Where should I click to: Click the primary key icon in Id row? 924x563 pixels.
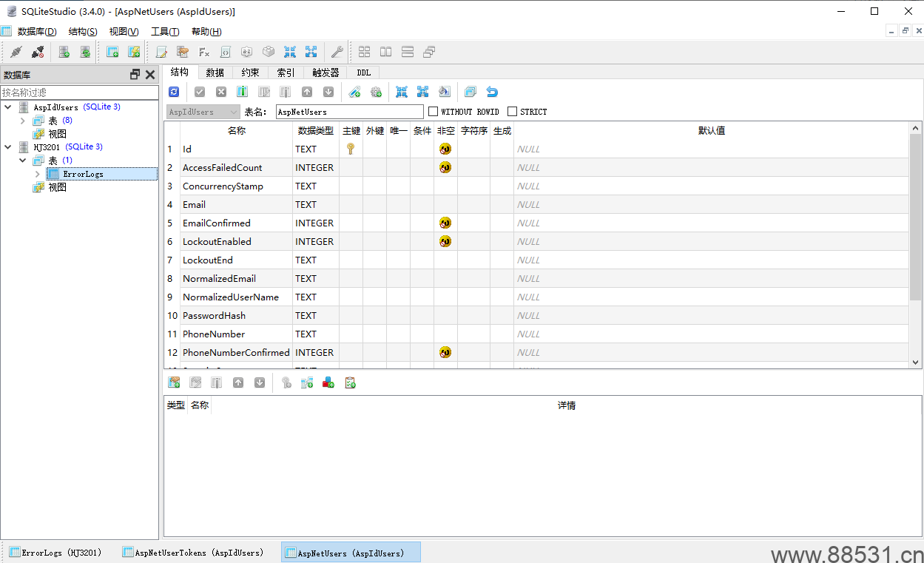351,149
